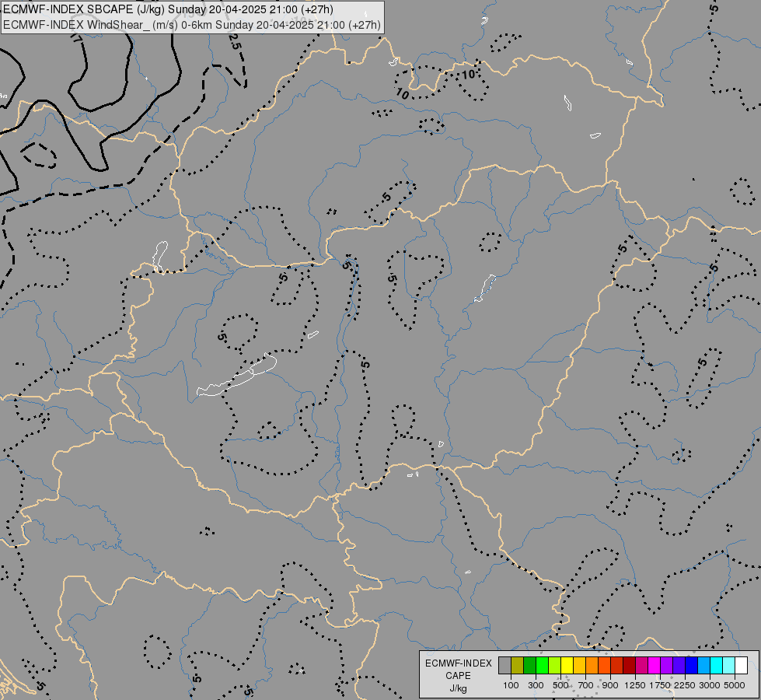The height and width of the screenshot is (700, 761).
Task: Click the WindShear 0-6km title line
Action: coord(192,25)
